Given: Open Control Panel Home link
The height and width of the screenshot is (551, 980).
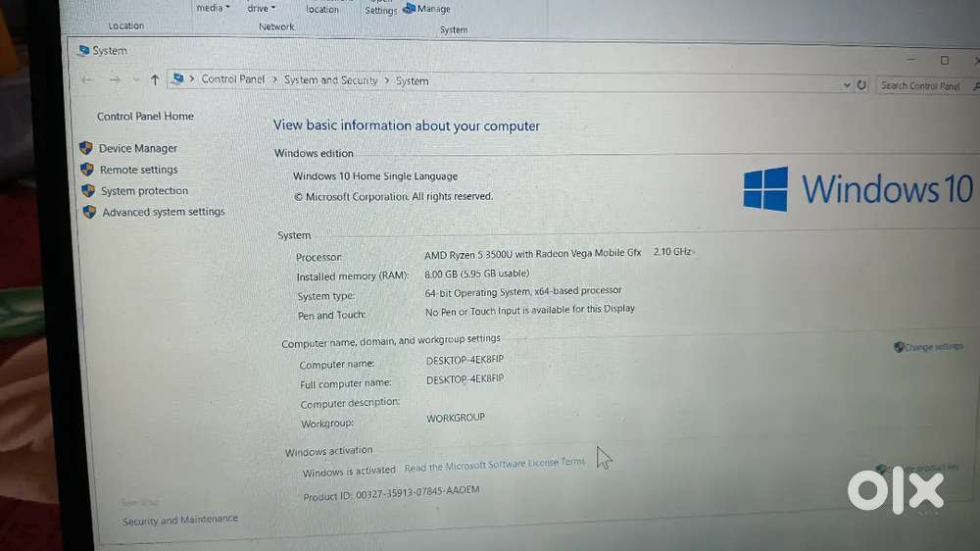Looking at the screenshot, I should 145,116.
